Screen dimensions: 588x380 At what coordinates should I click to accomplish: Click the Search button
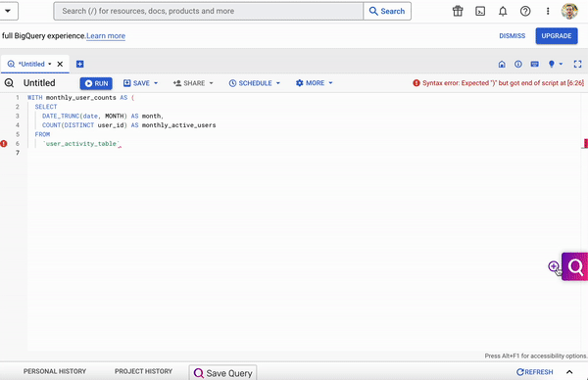pos(387,11)
